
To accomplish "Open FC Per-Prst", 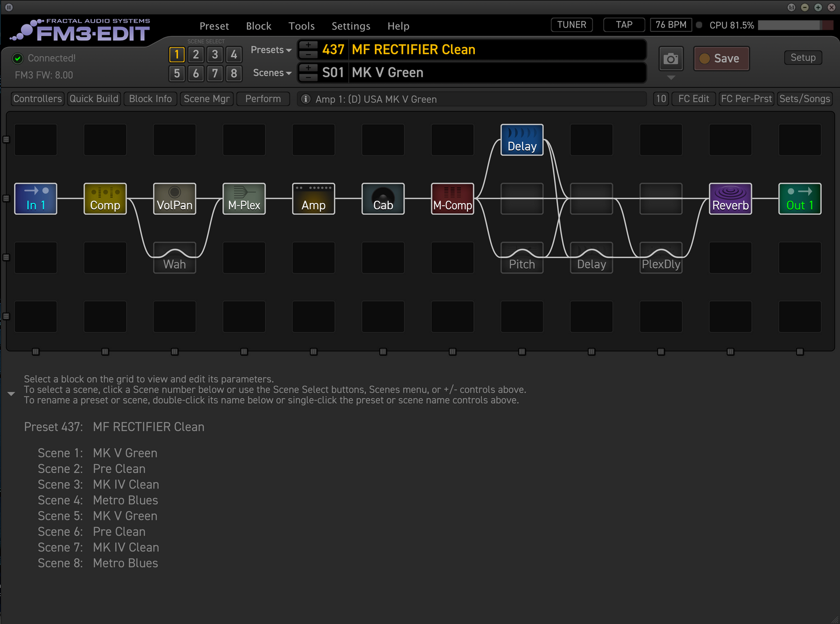I will pyautogui.click(x=746, y=99).
